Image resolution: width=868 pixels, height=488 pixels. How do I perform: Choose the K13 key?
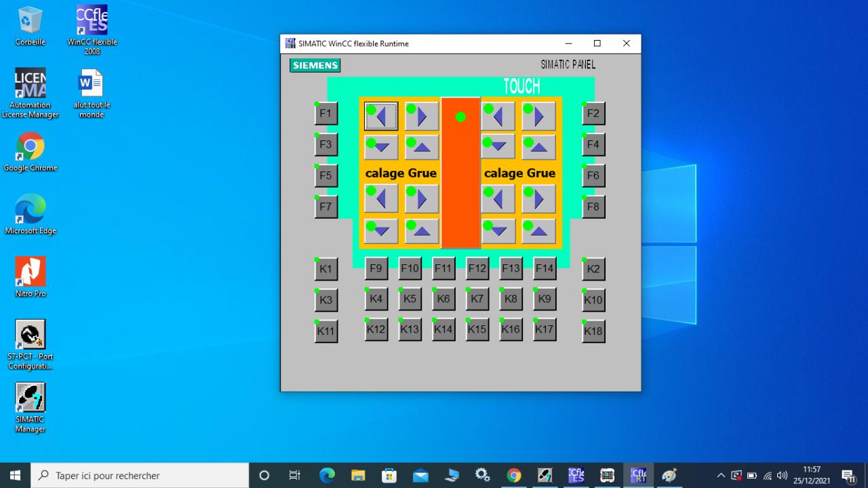tap(410, 329)
